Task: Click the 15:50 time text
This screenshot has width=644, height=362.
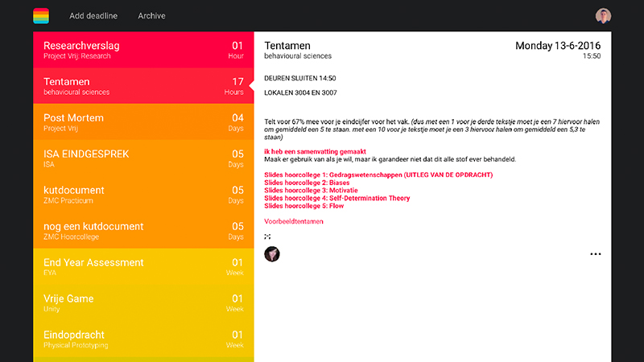Action: pyautogui.click(x=592, y=56)
